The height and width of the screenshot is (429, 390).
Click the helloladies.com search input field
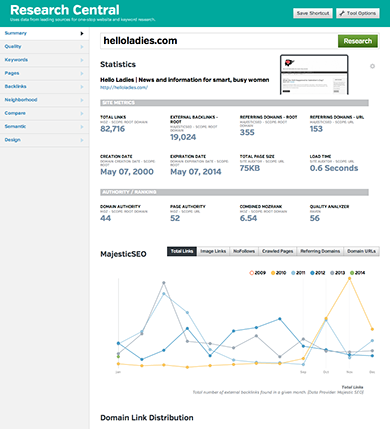[219, 41]
